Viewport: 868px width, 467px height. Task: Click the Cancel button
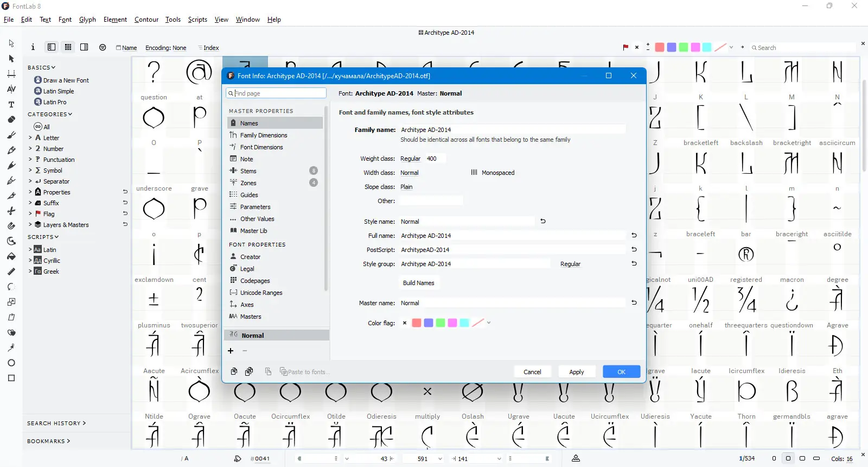click(x=532, y=372)
